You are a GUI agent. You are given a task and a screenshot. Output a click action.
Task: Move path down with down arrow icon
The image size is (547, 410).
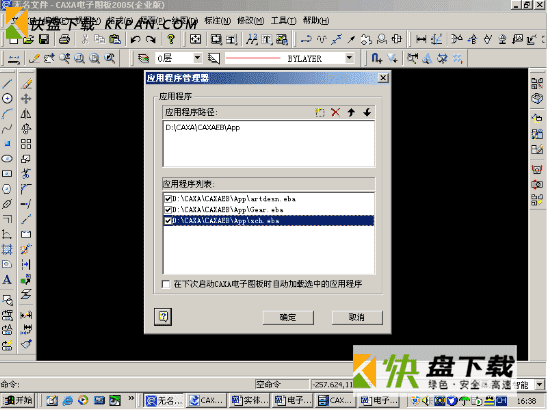click(367, 112)
